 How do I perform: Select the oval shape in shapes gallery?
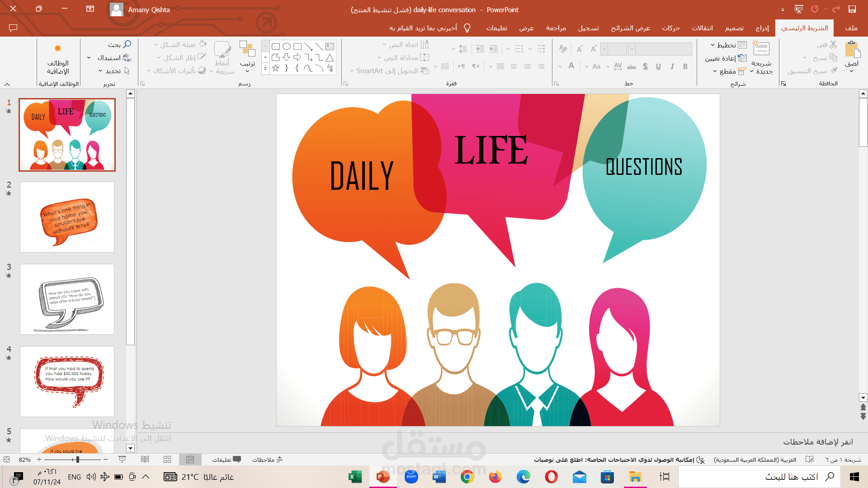[x=286, y=46]
